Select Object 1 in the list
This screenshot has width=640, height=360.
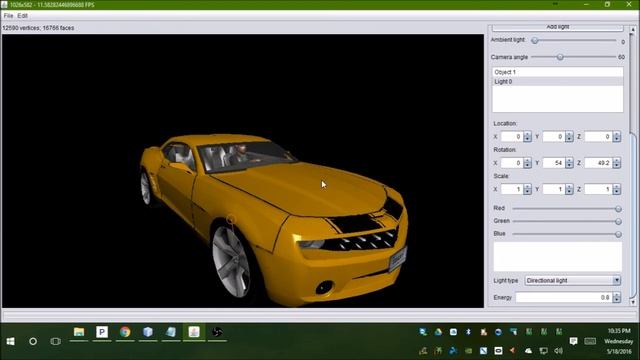coord(558,72)
